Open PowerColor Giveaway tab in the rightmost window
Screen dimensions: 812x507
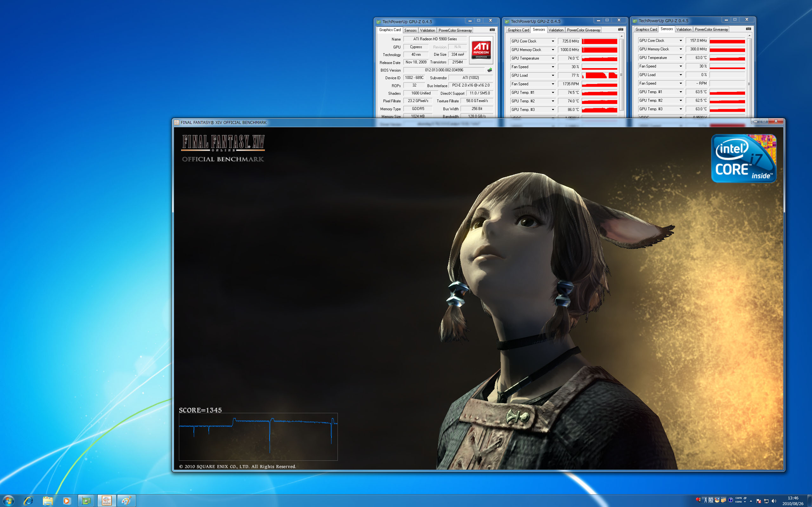[x=711, y=29]
